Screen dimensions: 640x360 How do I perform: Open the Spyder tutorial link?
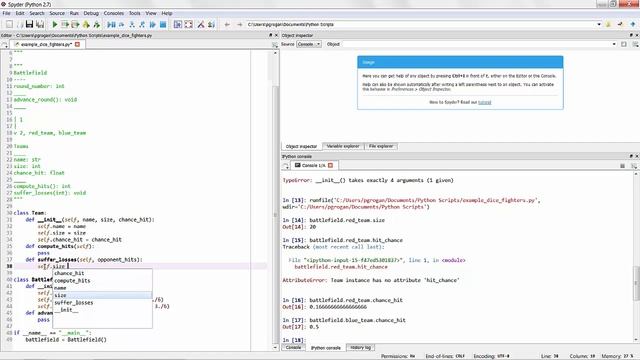click(484, 102)
